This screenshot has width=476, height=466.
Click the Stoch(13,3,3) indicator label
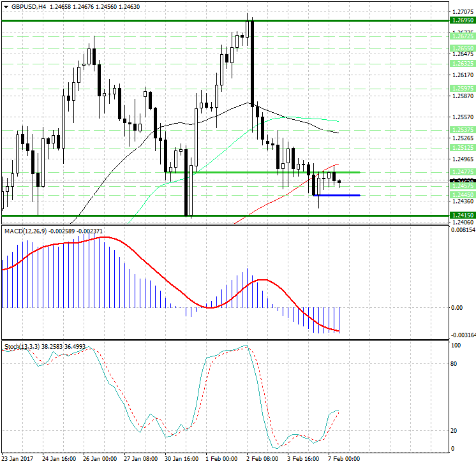(x=22, y=346)
